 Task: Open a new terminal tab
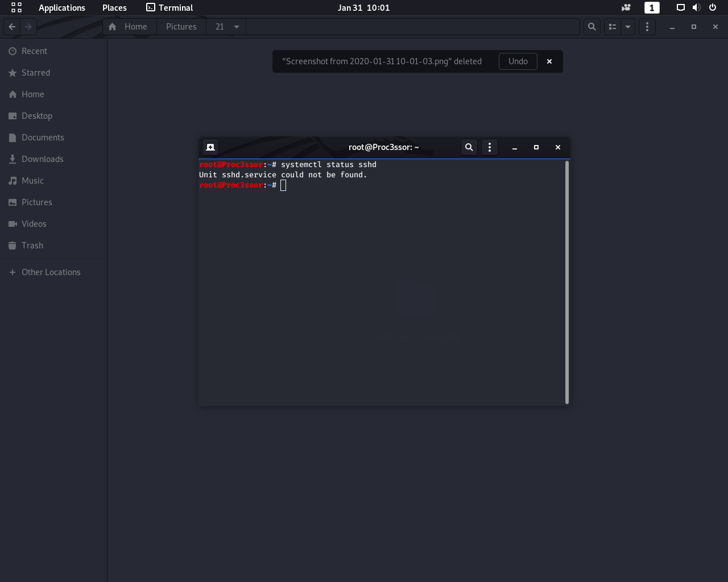pyautogui.click(x=210, y=147)
